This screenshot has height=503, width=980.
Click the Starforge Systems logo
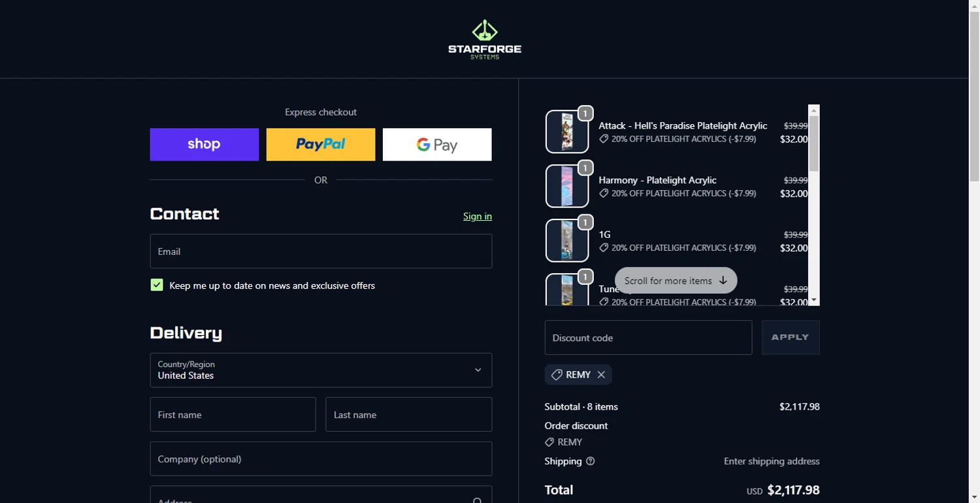(x=485, y=40)
